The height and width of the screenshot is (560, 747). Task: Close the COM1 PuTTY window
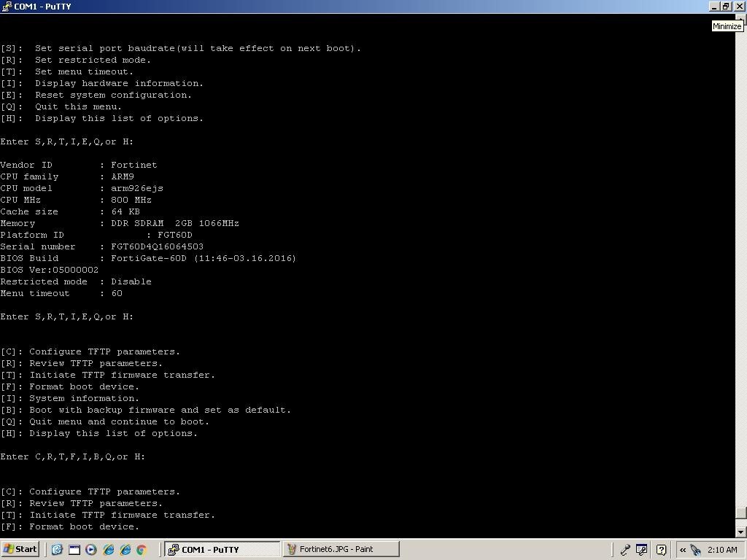pyautogui.click(x=738, y=6)
